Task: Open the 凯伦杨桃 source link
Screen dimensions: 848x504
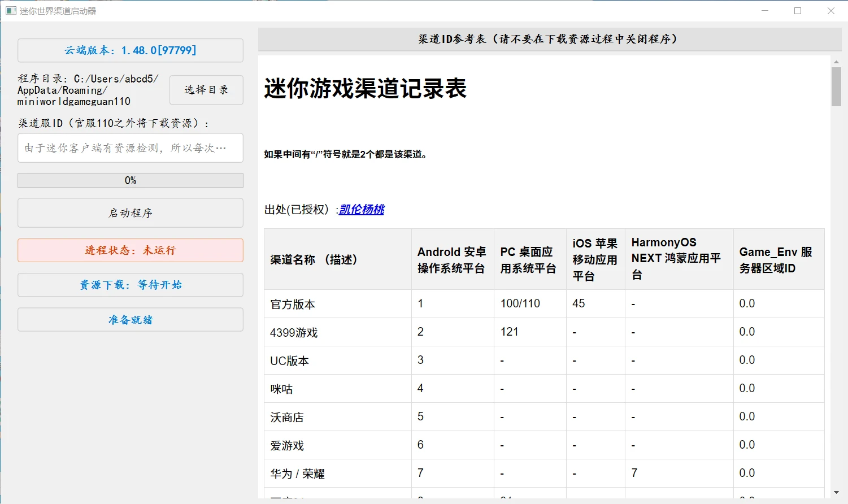Action: click(x=362, y=210)
